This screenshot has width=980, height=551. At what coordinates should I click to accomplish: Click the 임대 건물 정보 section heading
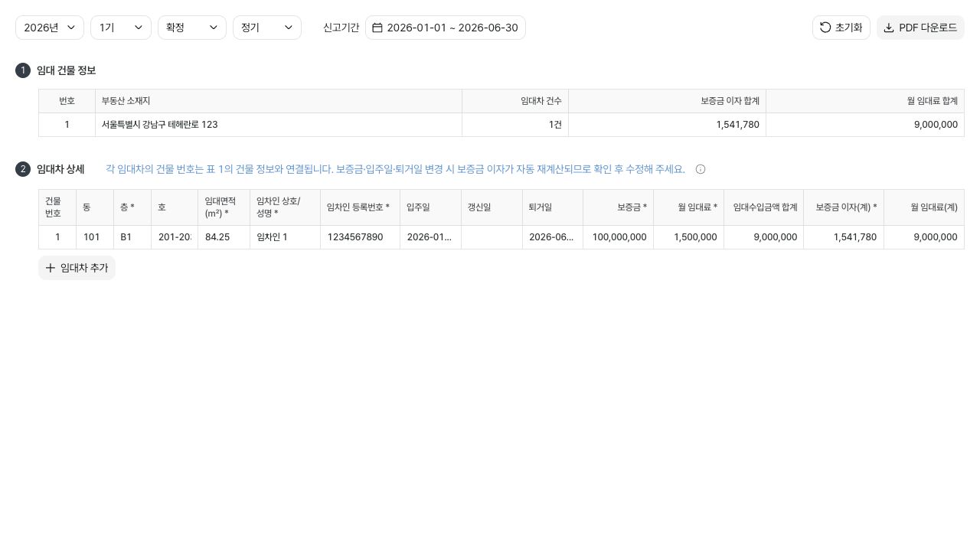66,70
